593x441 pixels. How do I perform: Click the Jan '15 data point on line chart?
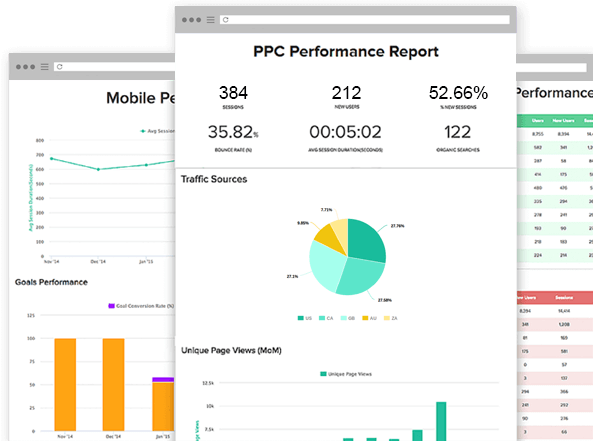[146, 165]
